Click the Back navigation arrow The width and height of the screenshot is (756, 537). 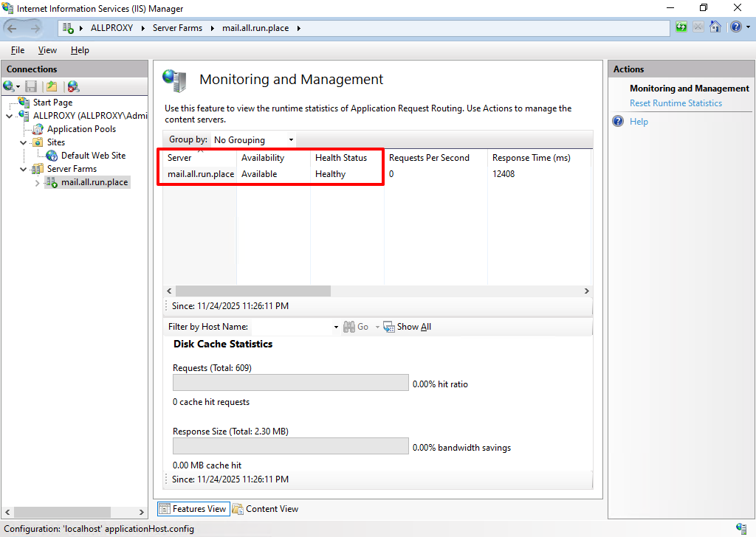click(x=13, y=29)
